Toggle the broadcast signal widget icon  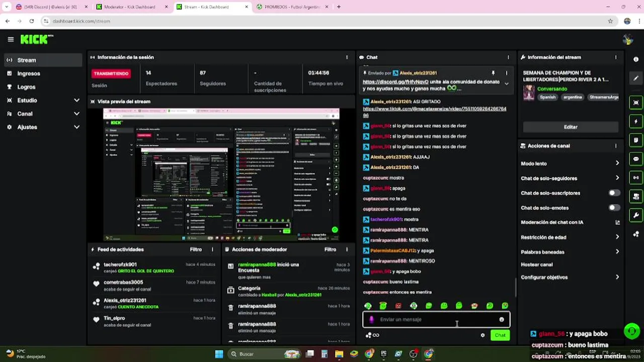[x=636, y=177]
